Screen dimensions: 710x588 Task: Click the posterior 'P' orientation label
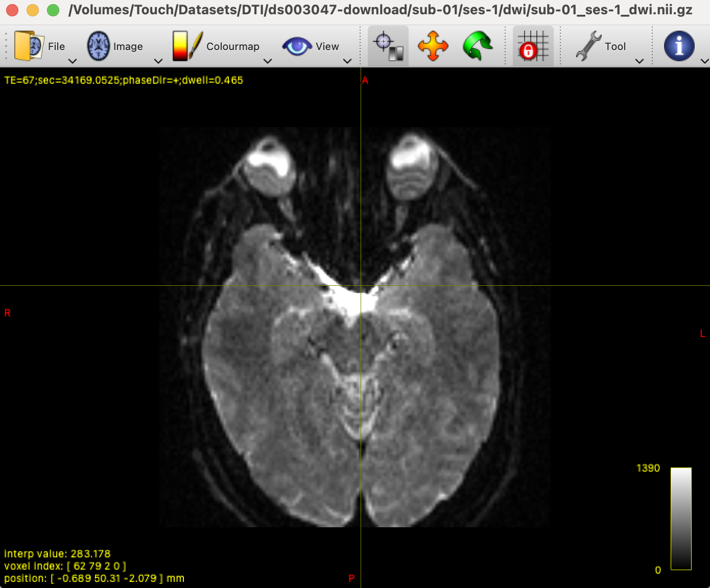tap(351, 578)
